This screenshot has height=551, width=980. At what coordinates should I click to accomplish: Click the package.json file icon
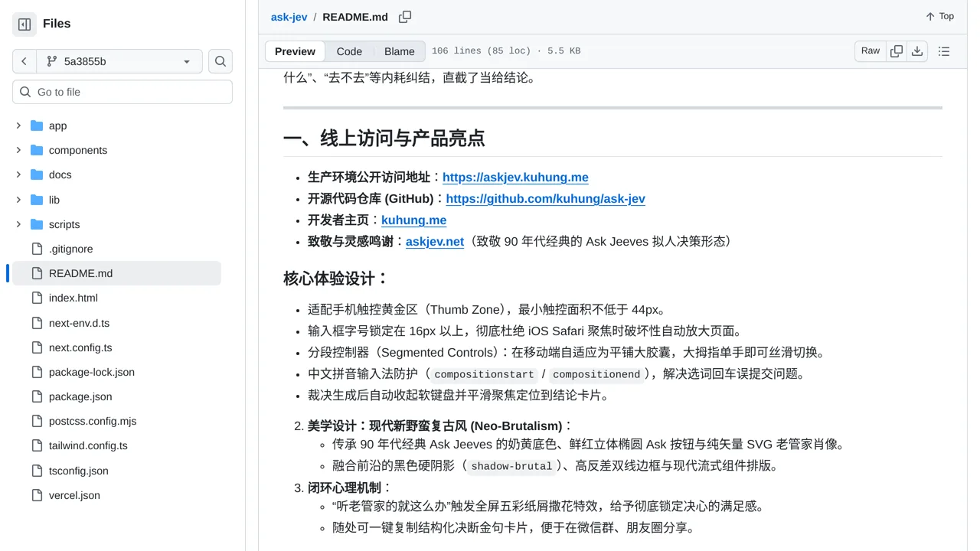(37, 396)
